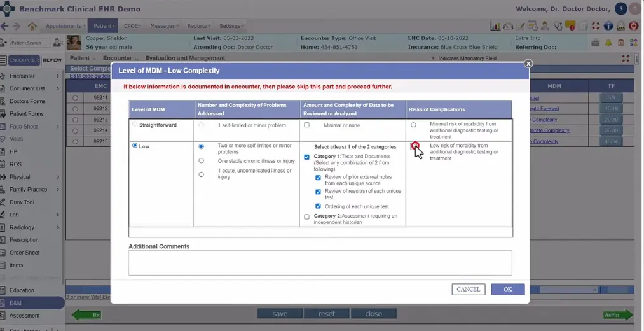Click the briefcase icon in patient bar
Viewport: 644px width, 331px height.
pyautogui.click(x=594, y=43)
